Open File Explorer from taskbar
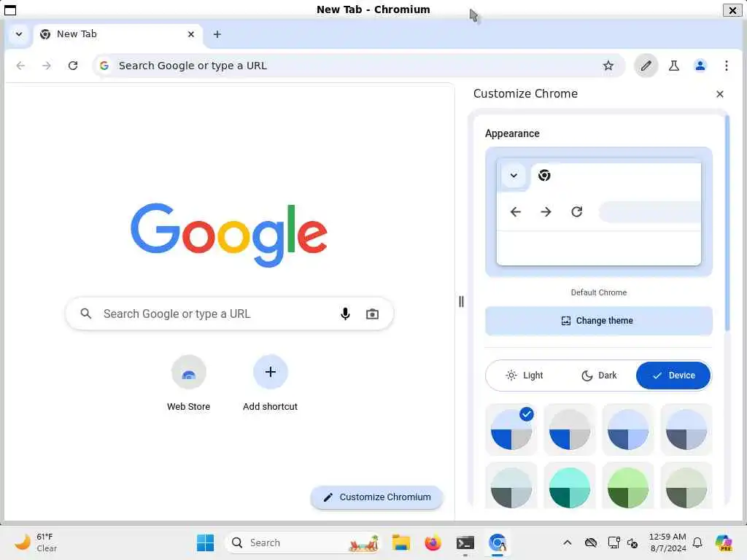The height and width of the screenshot is (560, 747). (400, 542)
